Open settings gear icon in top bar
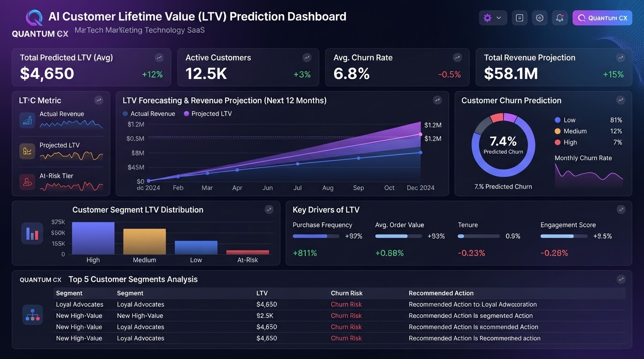 click(540, 18)
